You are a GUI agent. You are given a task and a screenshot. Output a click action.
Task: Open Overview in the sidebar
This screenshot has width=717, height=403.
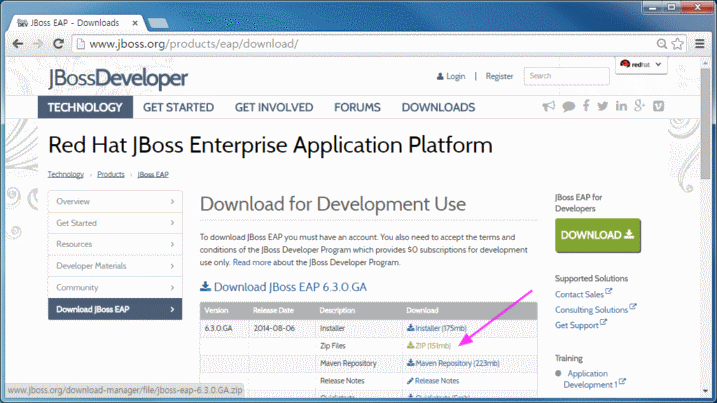[x=115, y=202]
